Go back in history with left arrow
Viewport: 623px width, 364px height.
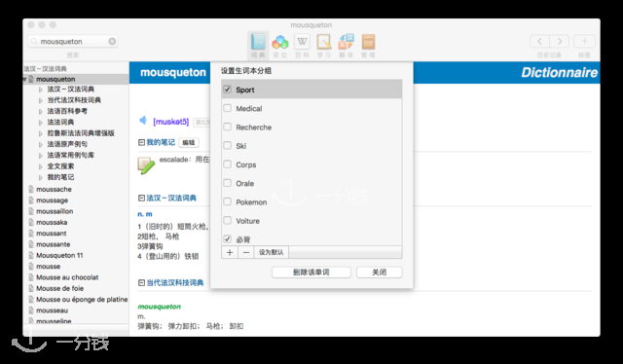click(540, 41)
